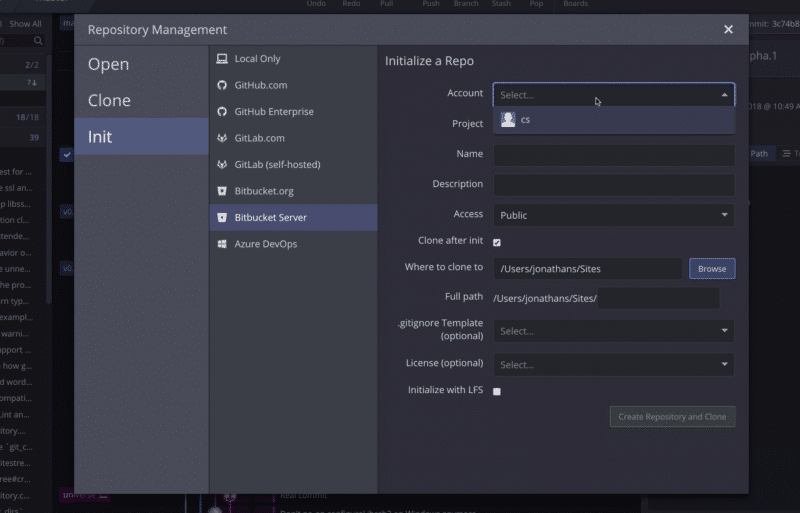Viewport: 800px width, 513px height.
Task: Choose GitHub Enterprise provider
Action: pyautogui.click(x=293, y=112)
